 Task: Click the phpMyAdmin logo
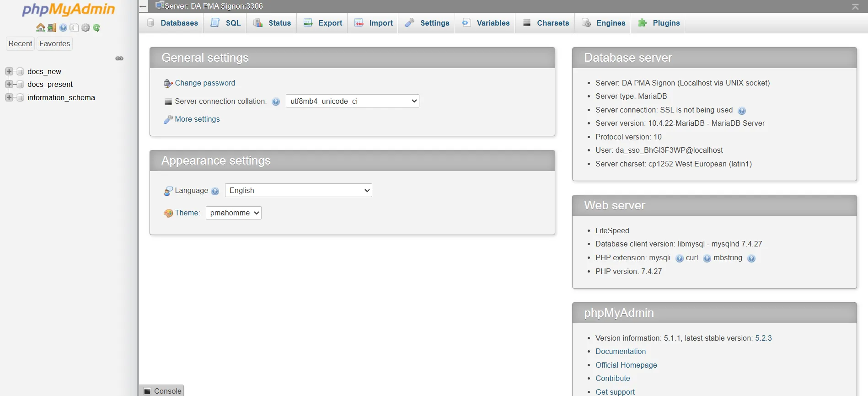[x=69, y=9]
